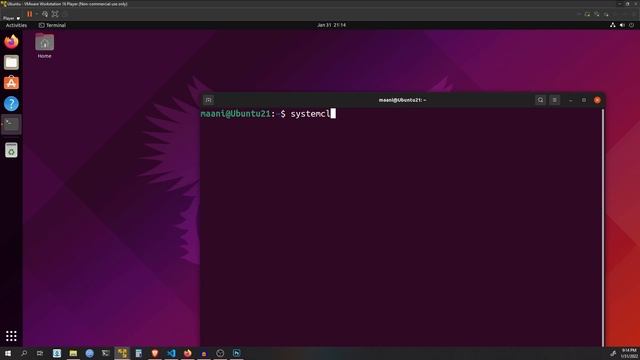Image resolution: width=640 pixels, height=360 pixels.
Task: Open Windows search from taskbar
Action: (24, 353)
